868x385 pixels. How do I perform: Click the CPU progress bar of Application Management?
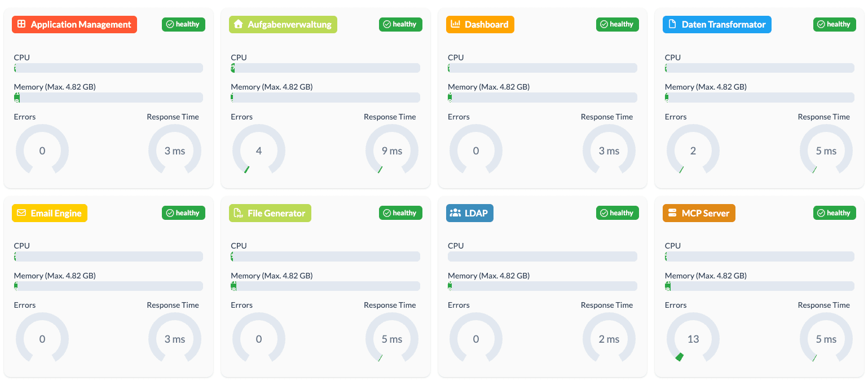[108, 68]
